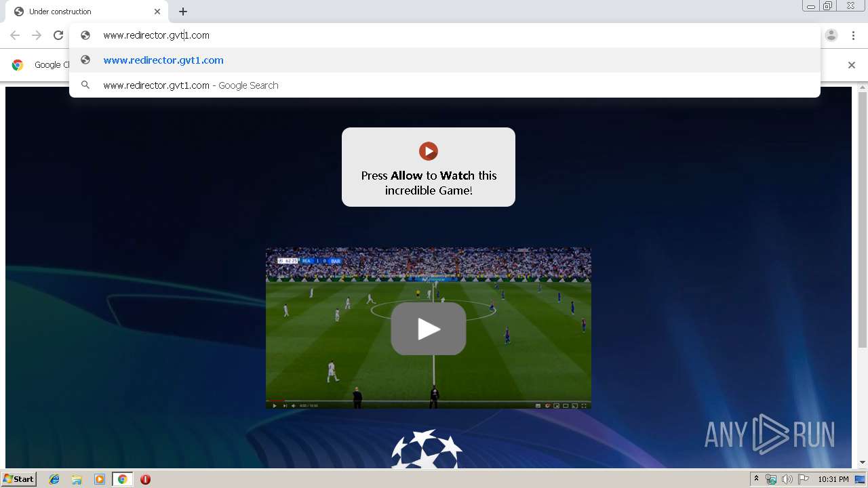Go forward with the browser forward arrow
Viewport: 868px width, 488px height.
point(37,35)
